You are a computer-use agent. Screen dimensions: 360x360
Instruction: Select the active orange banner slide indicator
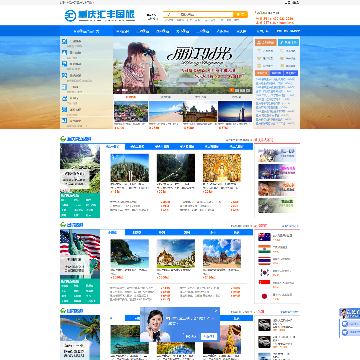pos(231,90)
